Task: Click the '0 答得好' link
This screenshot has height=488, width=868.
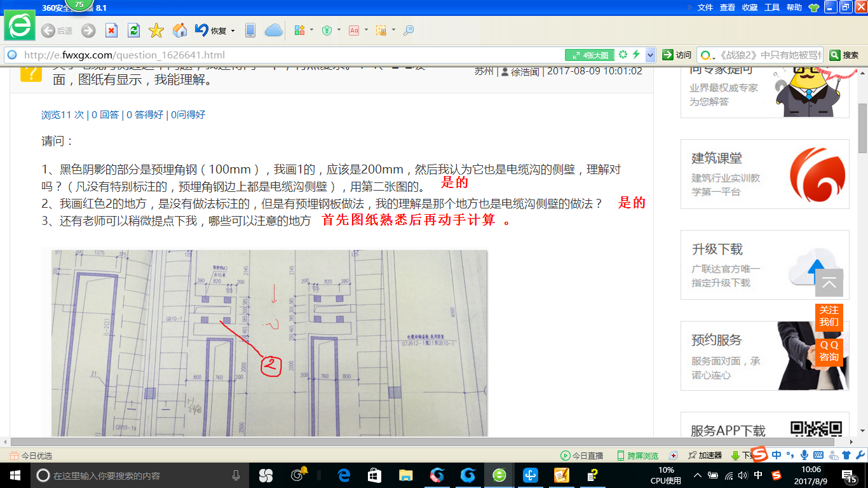Action: click(145, 115)
